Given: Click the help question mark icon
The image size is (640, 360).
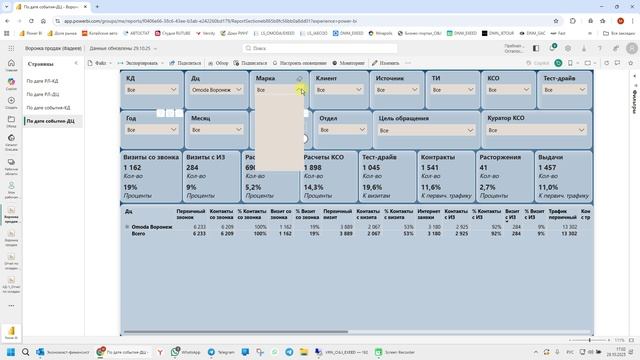Looking at the screenshot, I should tap(600, 48).
